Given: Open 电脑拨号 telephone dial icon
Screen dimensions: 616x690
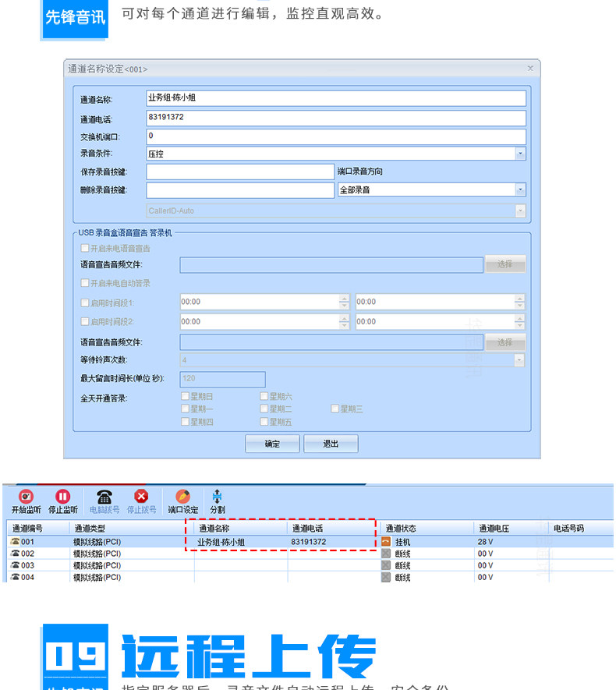Looking at the screenshot, I should tap(104, 497).
